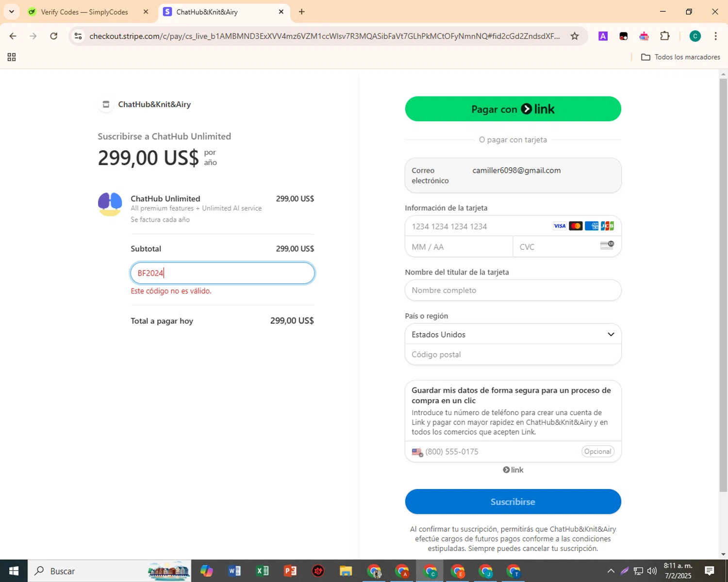The width and height of the screenshot is (728, 582).
Task: Click the browser address bar URL
Action: click(x=324, y=36)
